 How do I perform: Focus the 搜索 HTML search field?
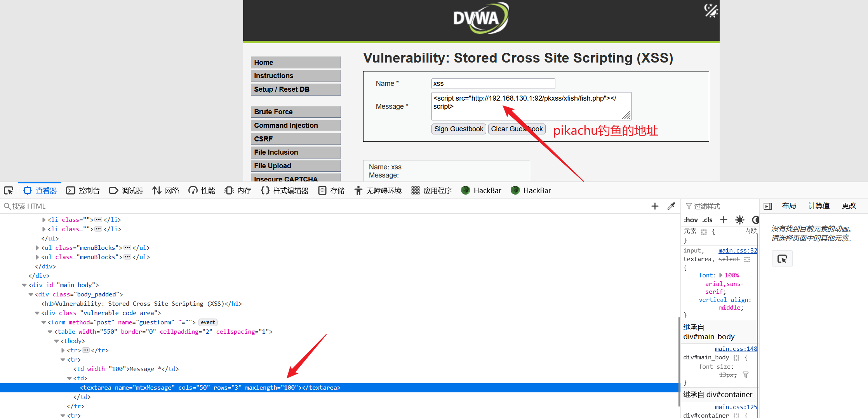pos(322,206)
